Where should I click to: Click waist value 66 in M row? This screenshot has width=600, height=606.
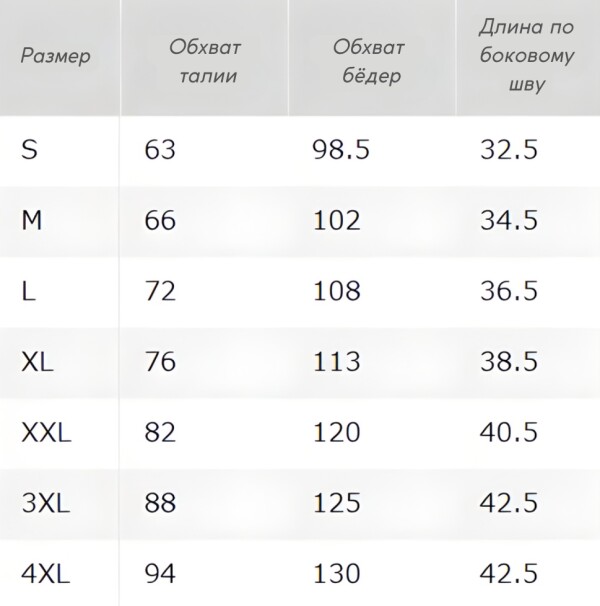click(x=160, y=220)
